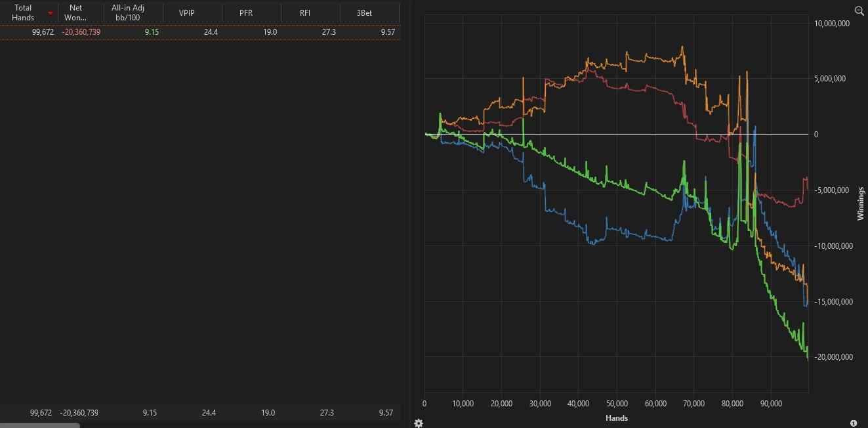Click the Total Hands column header
The width and height of the screenshot is (868, 428).
23,13
